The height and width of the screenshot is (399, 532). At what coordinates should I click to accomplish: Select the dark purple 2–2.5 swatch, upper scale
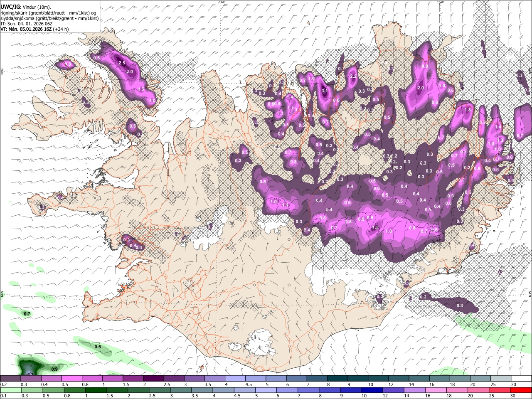click(x=153, y=379)
